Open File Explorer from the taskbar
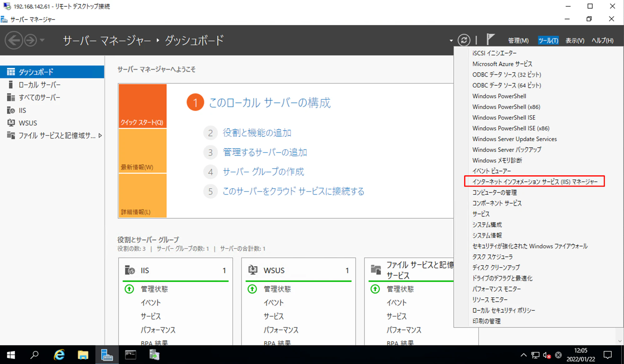 [x=83, y=355]
